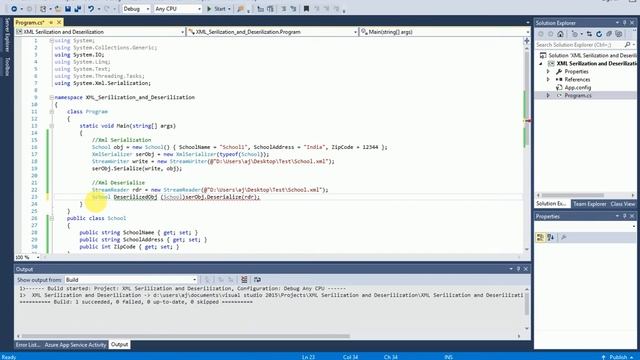Click the Start debugging button
Screen dimensions: 640x360
point(216,9)
